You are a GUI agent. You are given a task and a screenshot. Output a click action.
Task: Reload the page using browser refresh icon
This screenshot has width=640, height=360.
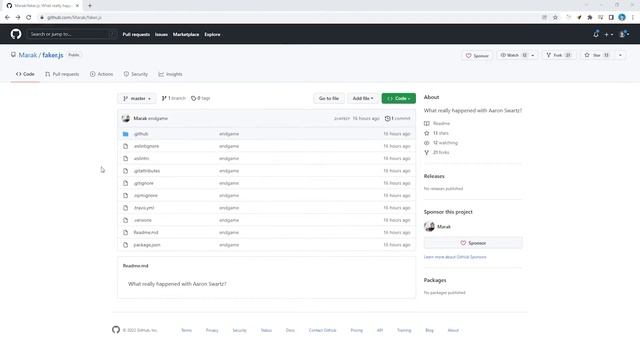[x=29, y=18]
